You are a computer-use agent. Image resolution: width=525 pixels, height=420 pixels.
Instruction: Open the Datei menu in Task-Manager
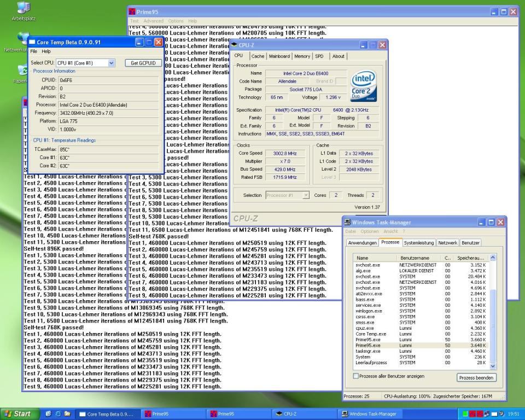click(351, 231)
